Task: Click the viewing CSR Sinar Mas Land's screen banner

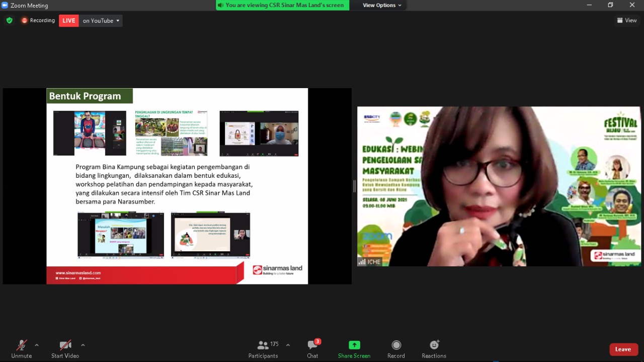Action: tap(282, 5)
